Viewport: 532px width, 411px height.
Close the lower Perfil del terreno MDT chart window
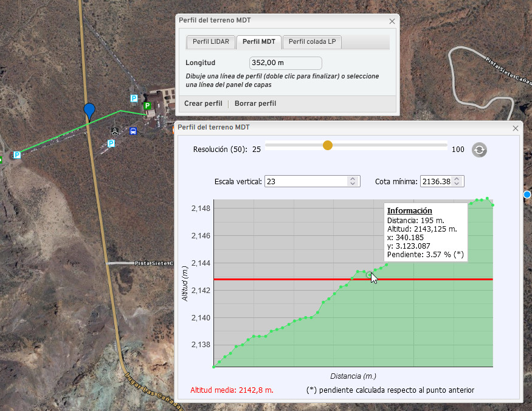(516, 128)
